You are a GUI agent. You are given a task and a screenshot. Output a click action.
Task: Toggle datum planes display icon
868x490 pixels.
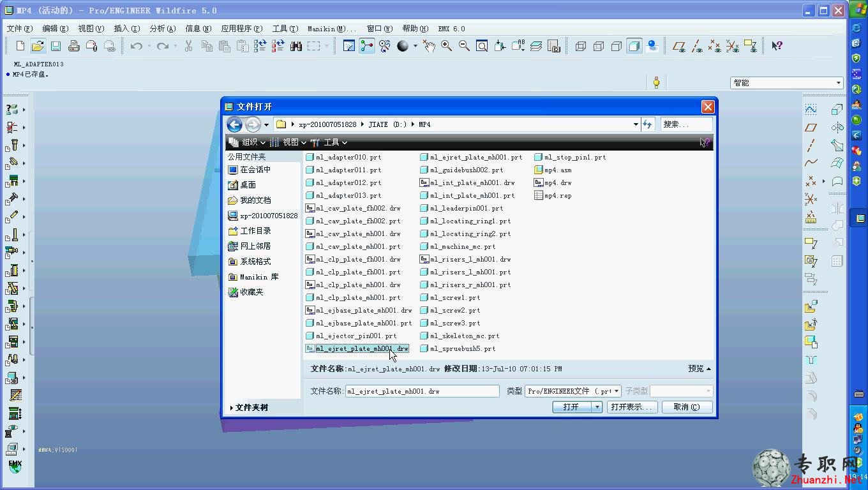pos(680,46)
